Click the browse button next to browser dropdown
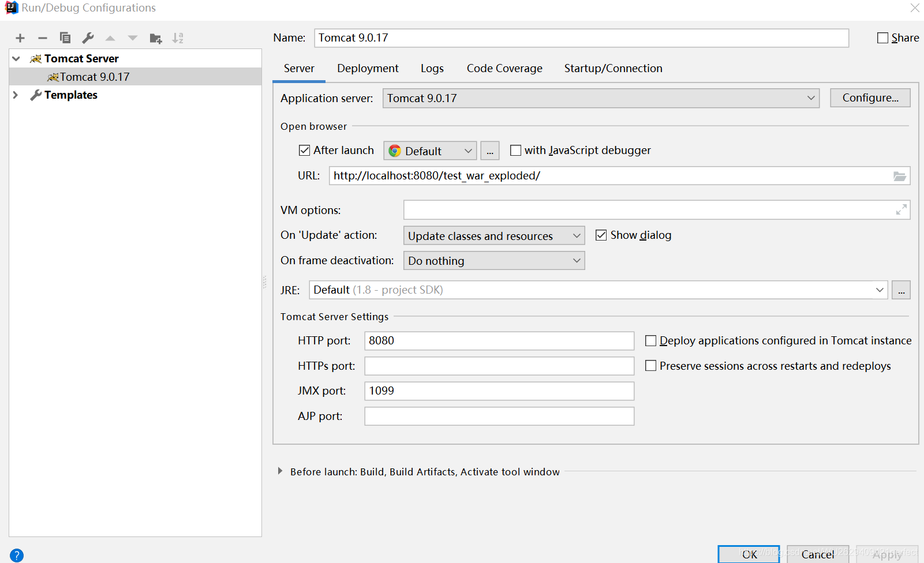The height and width of the screenshot is (563, 924). 490,151
